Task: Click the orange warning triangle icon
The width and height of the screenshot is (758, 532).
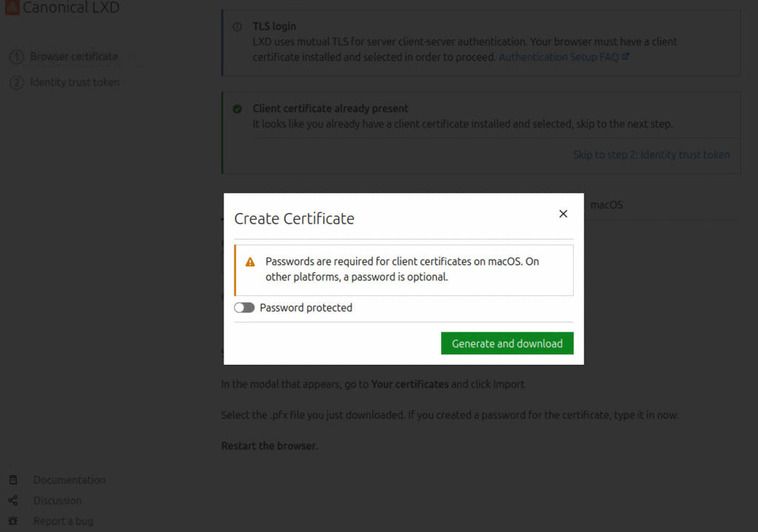Action: tap(250, 262)
